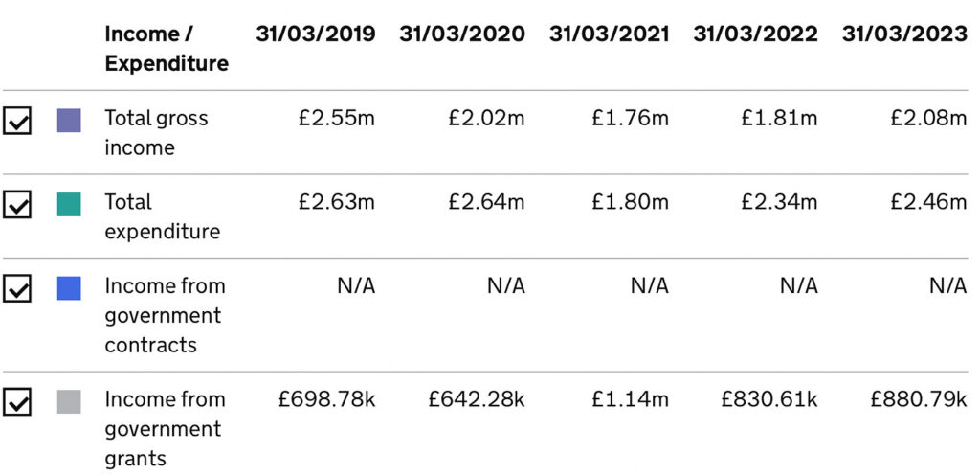Select the 31/03/2021 column header
Image resolution: width=980 pixels, height=475 pixels.
pyautogui.click(x=609, y=34)
